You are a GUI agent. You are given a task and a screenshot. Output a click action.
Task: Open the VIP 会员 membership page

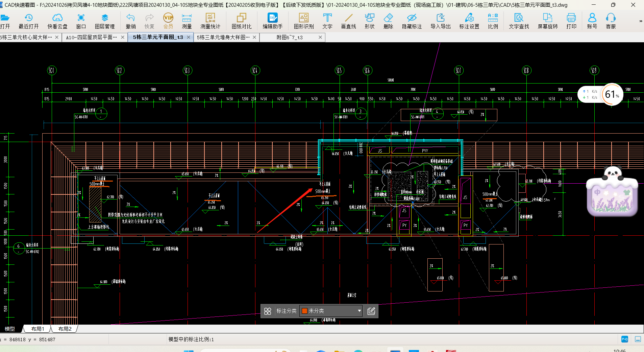[168, 21]
